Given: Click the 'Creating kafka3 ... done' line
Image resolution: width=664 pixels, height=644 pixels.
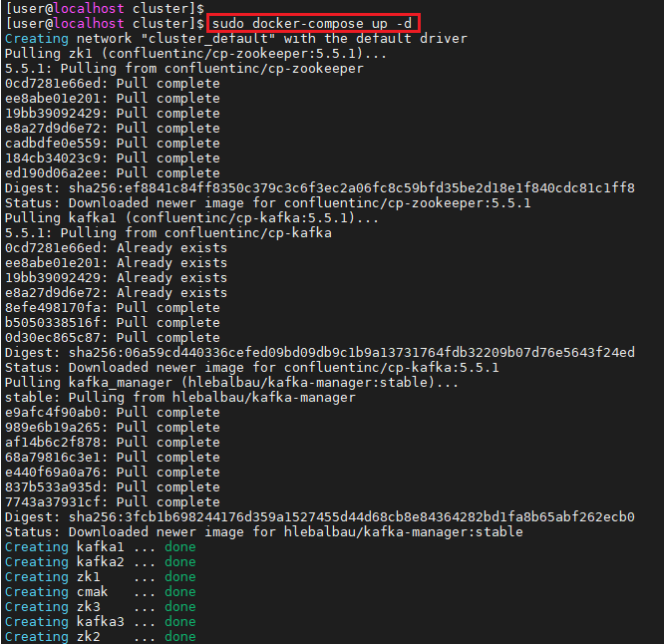Looking at the screenshot, I should [101, 622].
